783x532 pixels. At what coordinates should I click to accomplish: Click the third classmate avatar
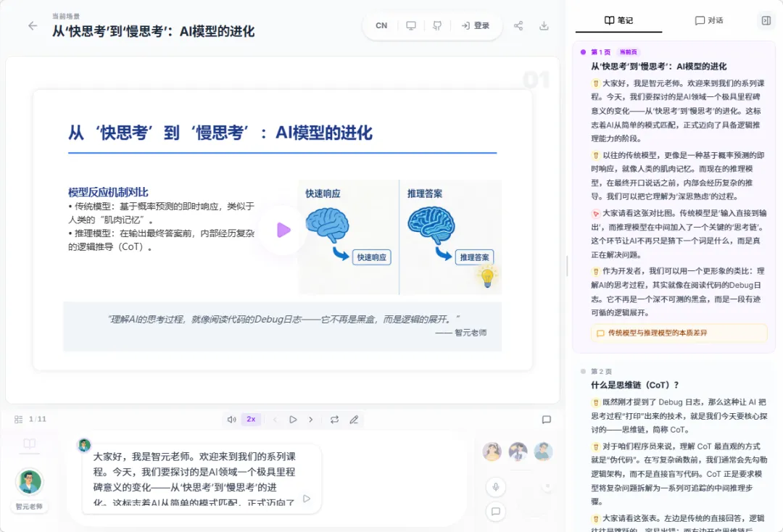click(x=543, y=452)
